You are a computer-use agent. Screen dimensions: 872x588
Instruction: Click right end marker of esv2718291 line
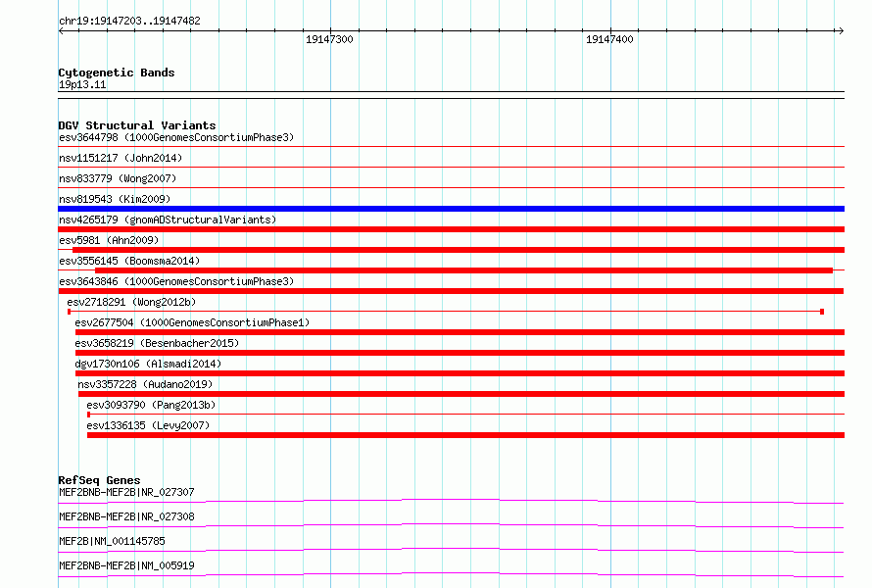coord(822,312)
